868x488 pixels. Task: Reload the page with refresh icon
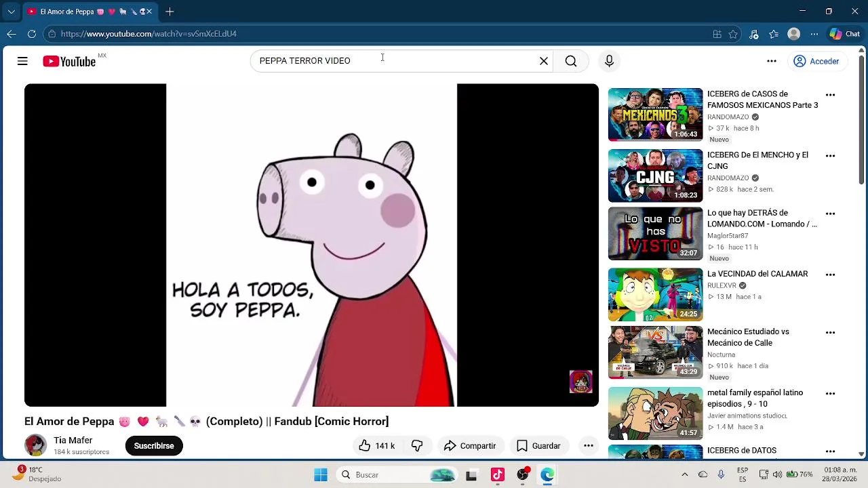coord(32,34)
